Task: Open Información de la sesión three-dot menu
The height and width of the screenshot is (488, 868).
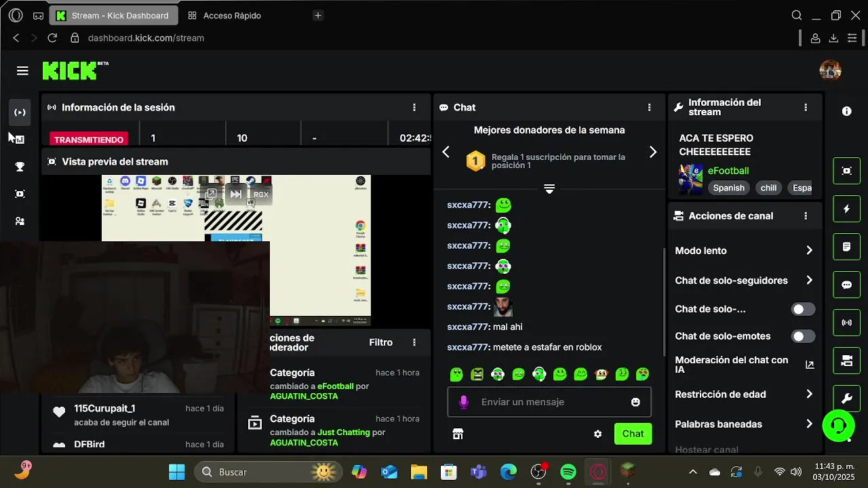Action: pos(414,107)
